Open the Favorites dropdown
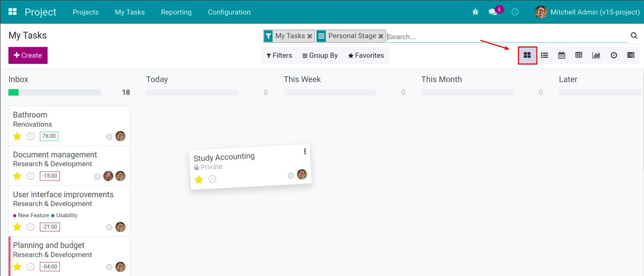The height and width of the screenshot is (276, 644). pyautogui.click(x=366, y=55)
